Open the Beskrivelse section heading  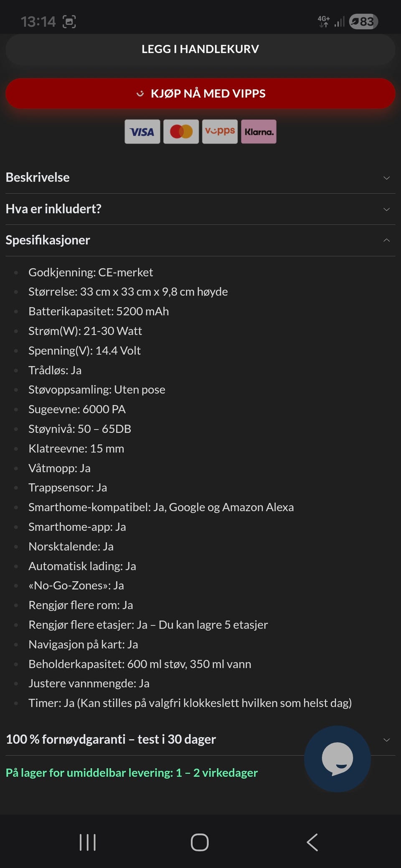click(x=38, y=177)
